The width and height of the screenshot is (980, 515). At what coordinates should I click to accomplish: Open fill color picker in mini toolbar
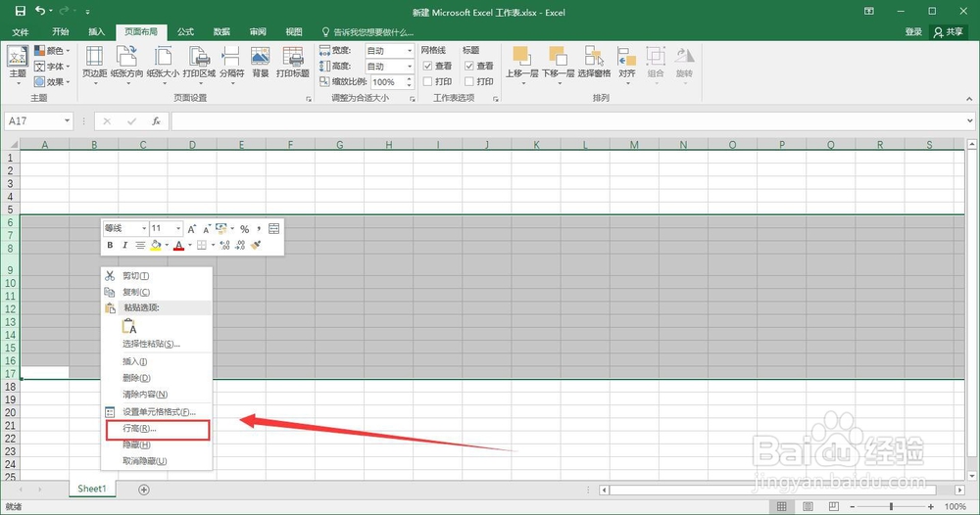tap(167, 246)
